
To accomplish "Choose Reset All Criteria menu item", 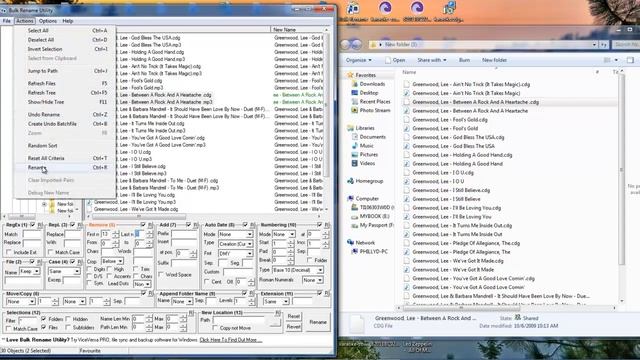I will coord(64,158).
